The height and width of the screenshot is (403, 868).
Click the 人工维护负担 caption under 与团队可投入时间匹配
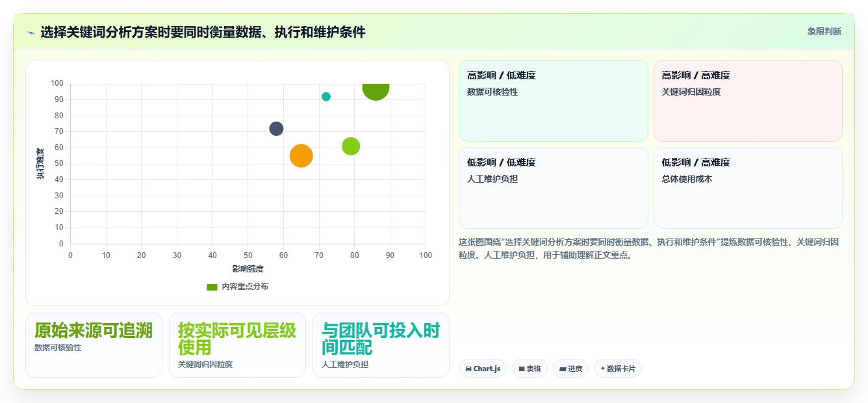pos(345,365)
